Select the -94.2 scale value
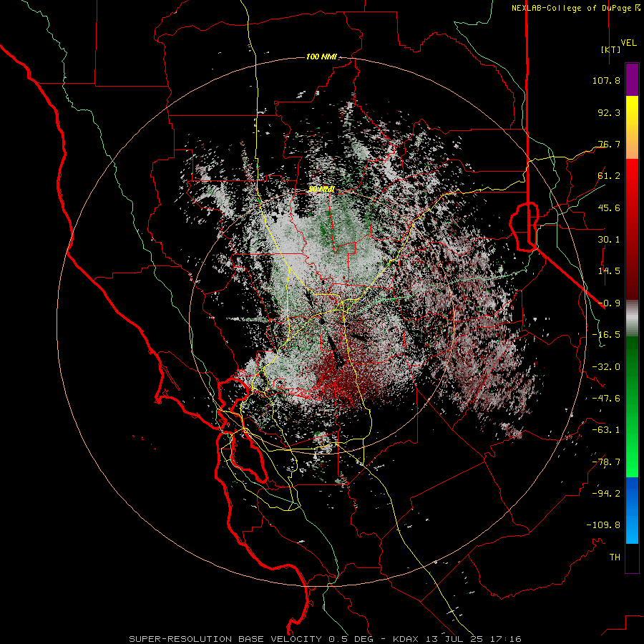644x644 pixels. [606, 494]
